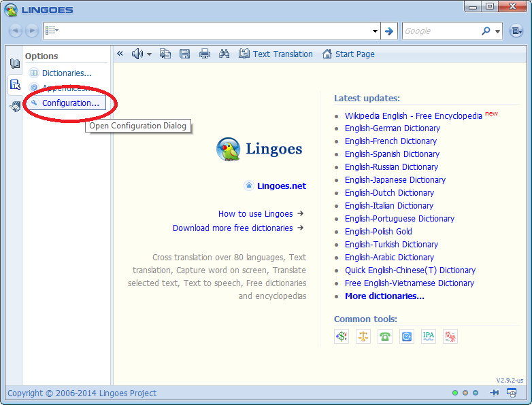This screenshot has width=532, height=405.
Task: Click the binoculars Find icon
Action: [x=224, y=54]
